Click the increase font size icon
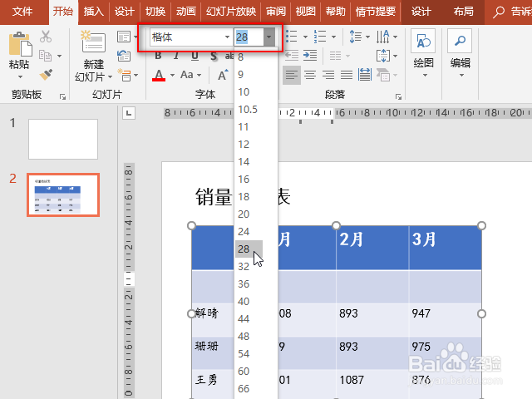Image resolution: width=532 pixels, height=399 pixels. [x=223, y=75]
